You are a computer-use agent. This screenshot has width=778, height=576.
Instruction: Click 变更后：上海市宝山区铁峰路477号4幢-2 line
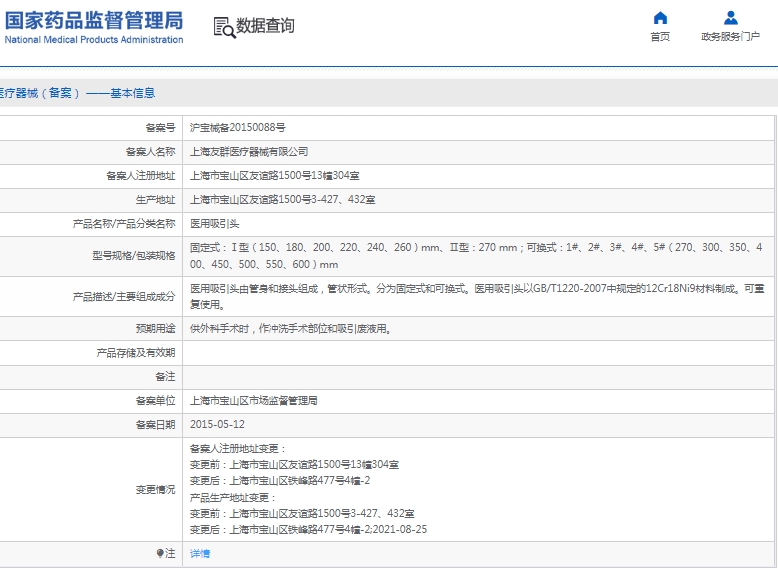point(280,481)
